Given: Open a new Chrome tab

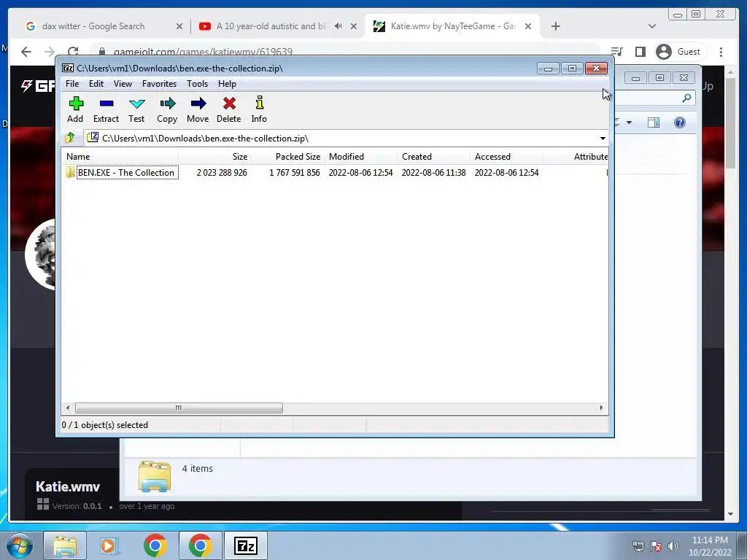Looking at the screenshot, I should (555, 26).
